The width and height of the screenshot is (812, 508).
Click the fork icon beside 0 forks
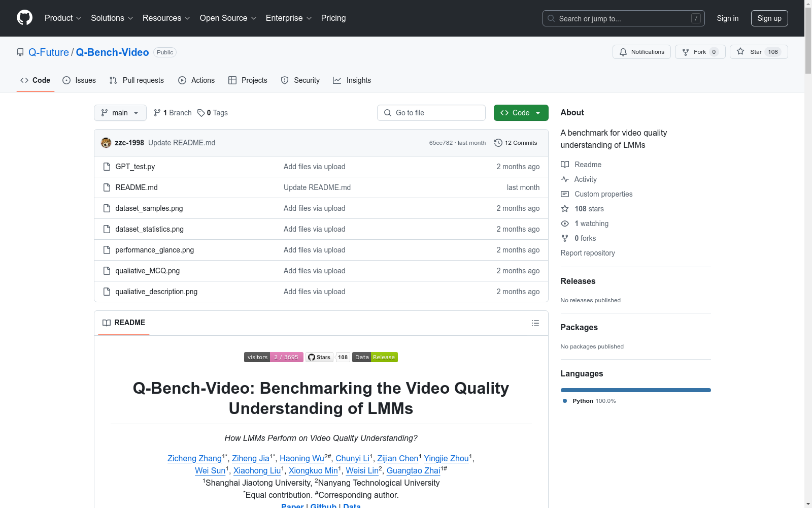coord(565,238)
